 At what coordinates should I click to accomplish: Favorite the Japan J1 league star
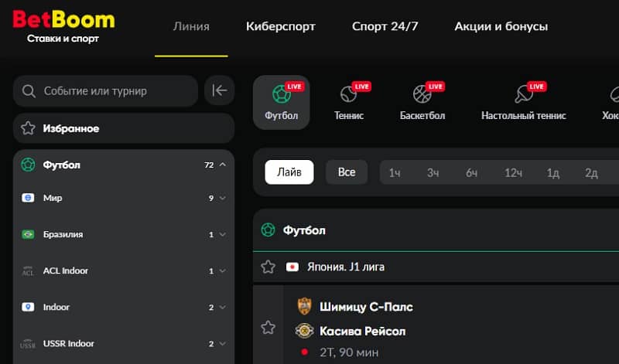[268, 267]
